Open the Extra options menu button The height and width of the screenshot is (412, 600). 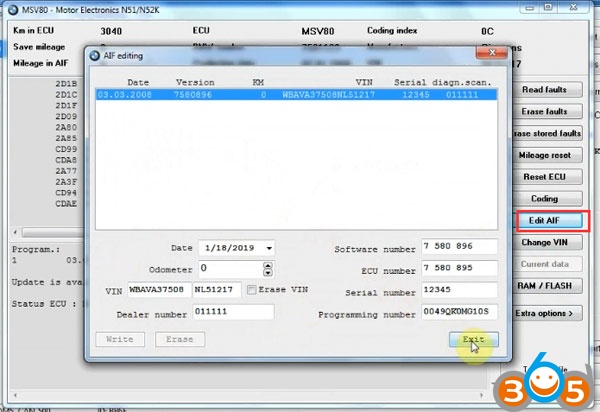(548, 313)
